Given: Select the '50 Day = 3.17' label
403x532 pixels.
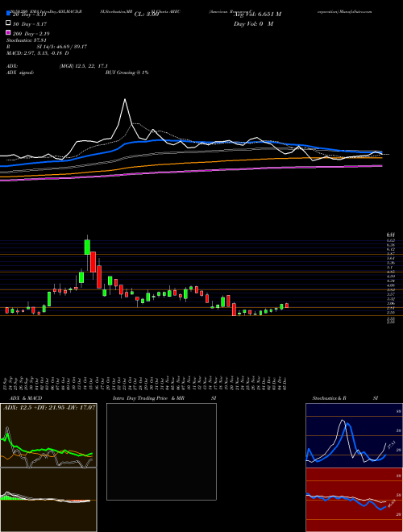Looking at the screenshot, I should tap(30, 24).
